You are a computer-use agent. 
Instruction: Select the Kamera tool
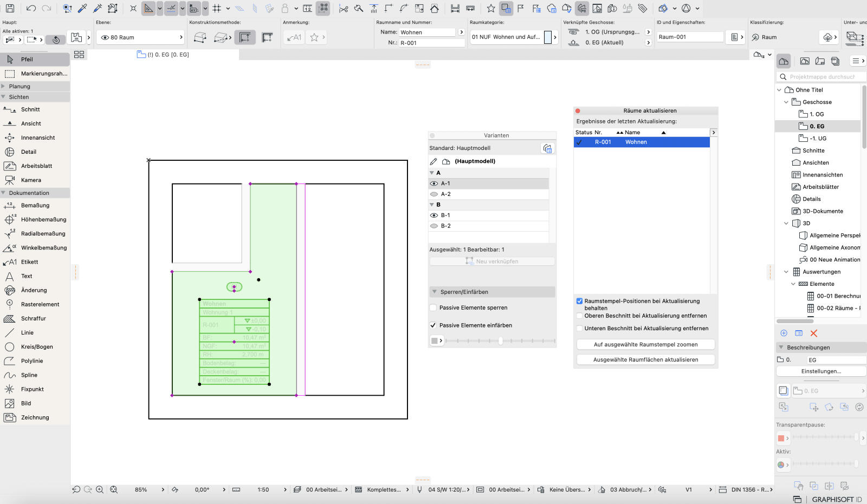point(35,180)
